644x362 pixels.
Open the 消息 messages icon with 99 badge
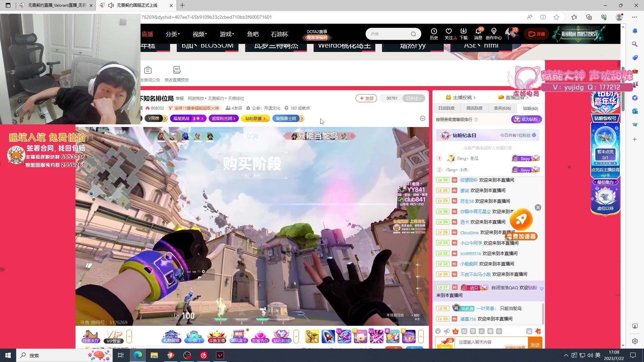point(478,34)
